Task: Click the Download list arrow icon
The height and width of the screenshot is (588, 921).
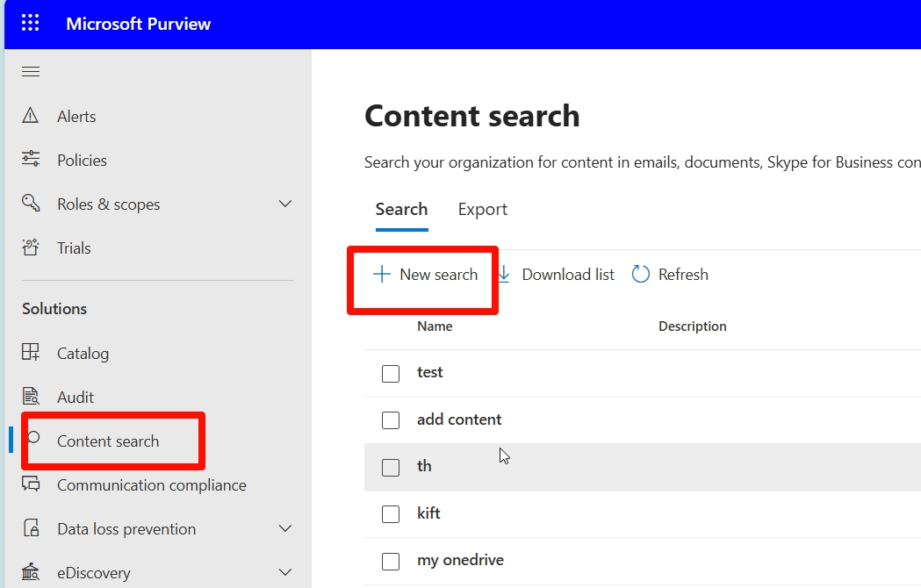Action: [504, 275]
